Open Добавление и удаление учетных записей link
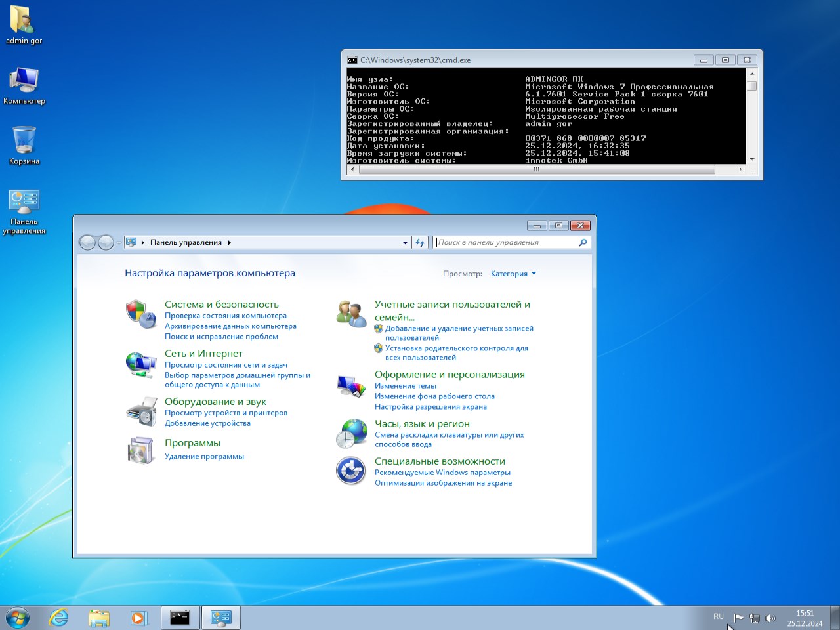Image resolution: width=840 pixels, height=630 pixels. [x=459, y=333]
